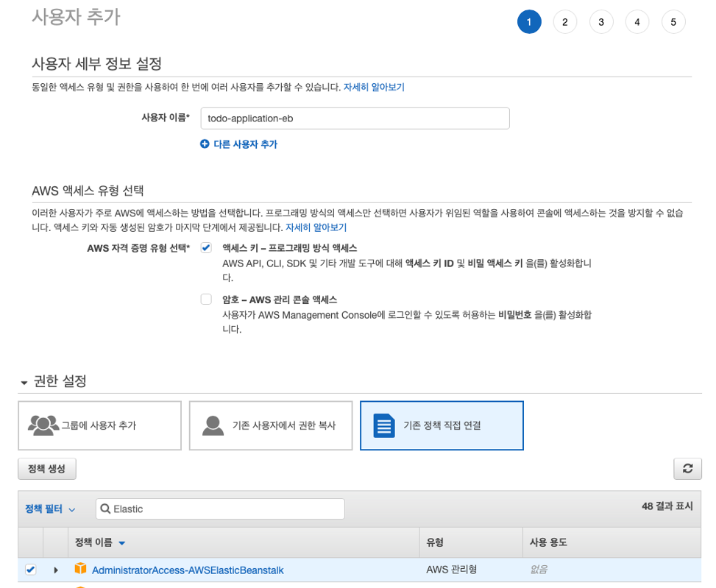Expand the AdministratorAccess-AWSElasticBeanstalk row details
Image resolution: width=716 pixels, height=588 pixels.
[56, 570]
